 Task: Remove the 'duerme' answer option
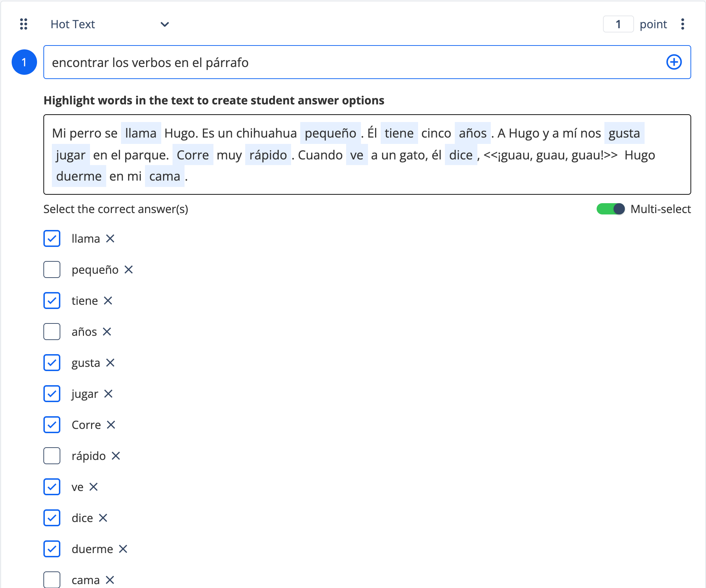coord(123,549)
